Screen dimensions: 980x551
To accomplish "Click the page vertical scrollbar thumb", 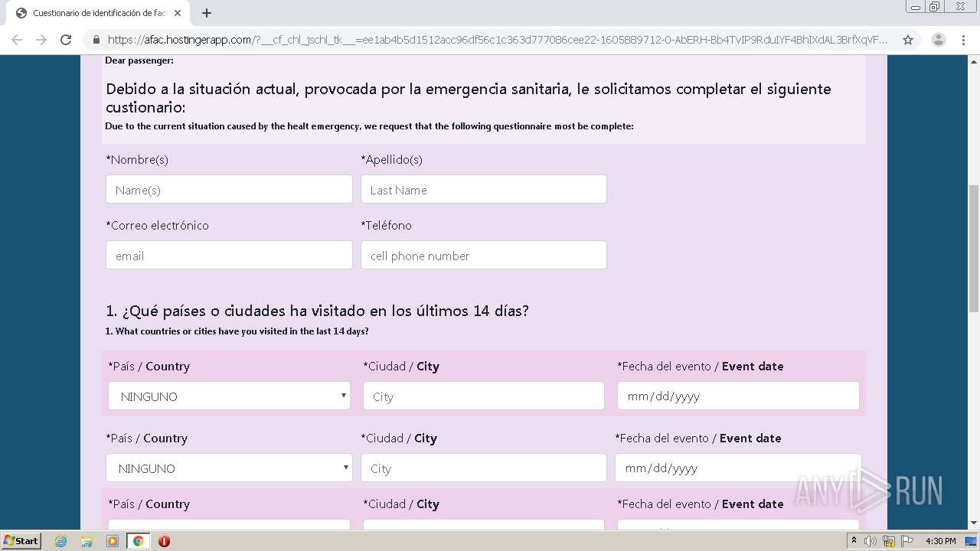I will [973, 247].
